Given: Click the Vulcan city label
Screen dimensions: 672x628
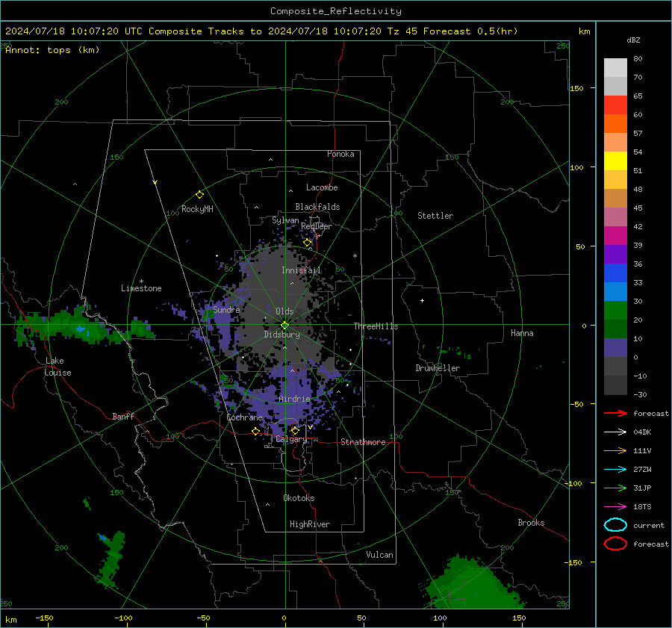Looking at the screenshot, I should (x=380, y=555).
